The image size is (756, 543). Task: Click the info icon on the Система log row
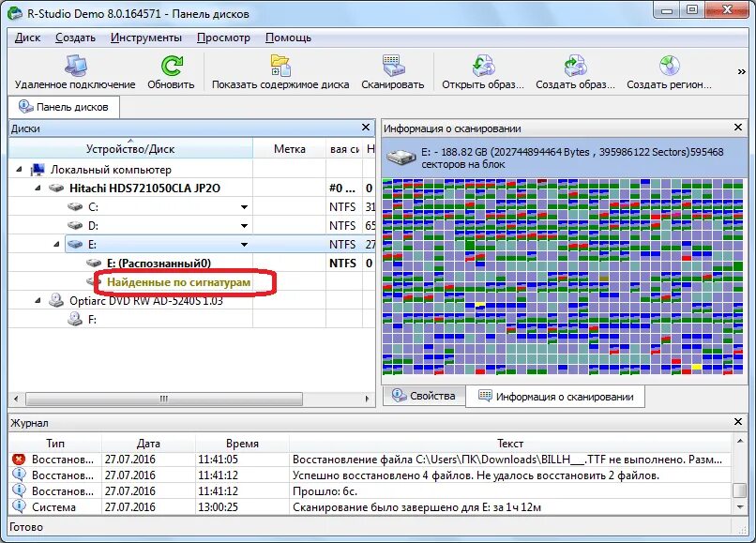coord(19,506)
